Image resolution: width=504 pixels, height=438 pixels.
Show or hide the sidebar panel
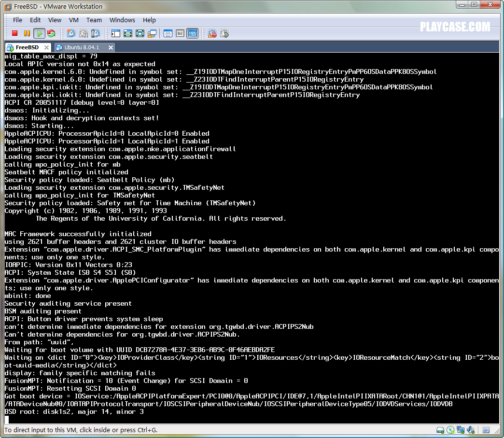point(116,33)
